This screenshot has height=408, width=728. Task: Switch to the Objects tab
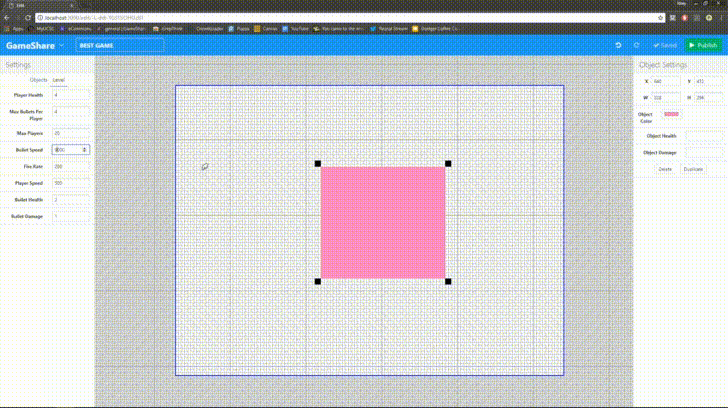click(x=39, y=80)
